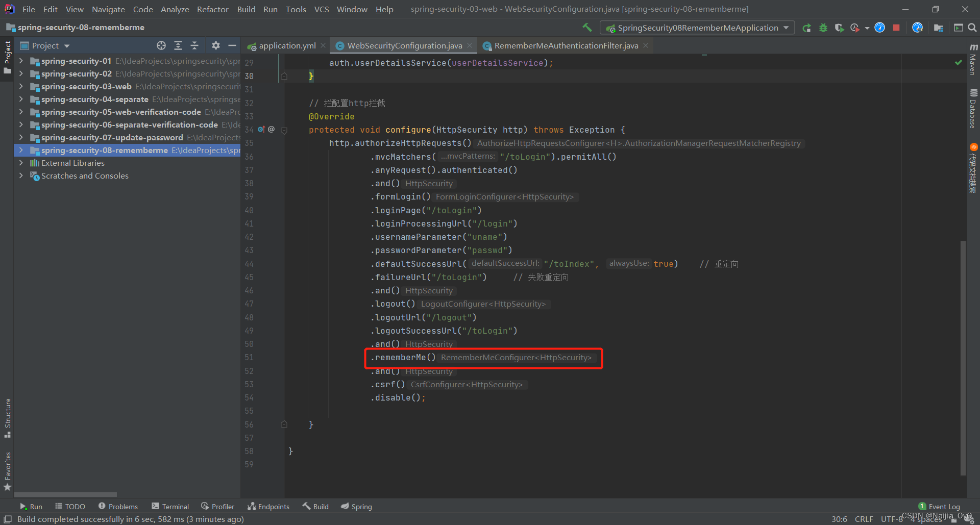Click the Project vertical tab on left edge
Image resolution: width=980 pixels, height=525 pixels.
(8, 57)
